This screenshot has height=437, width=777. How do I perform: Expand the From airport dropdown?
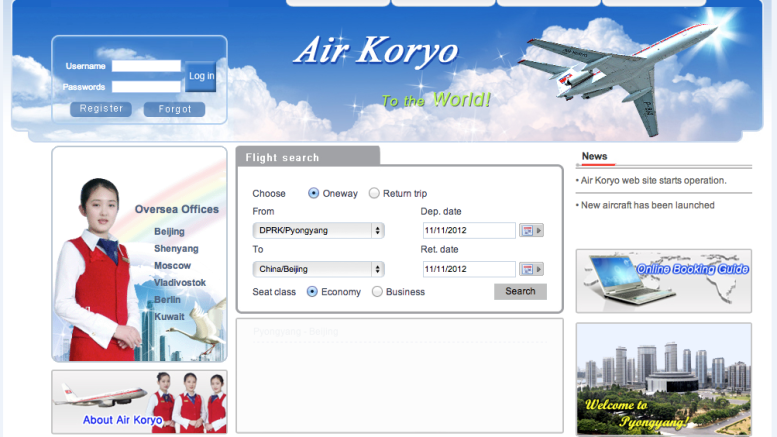[318, 230]
